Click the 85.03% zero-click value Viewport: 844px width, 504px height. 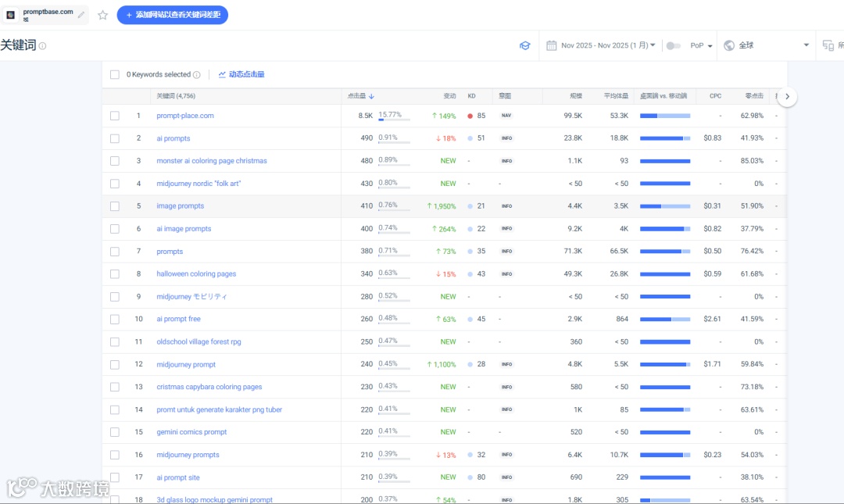pos(752,161)
